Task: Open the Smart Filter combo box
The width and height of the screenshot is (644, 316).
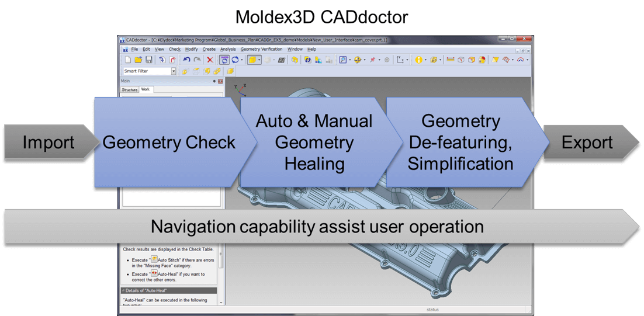Action: click(150, 71)
